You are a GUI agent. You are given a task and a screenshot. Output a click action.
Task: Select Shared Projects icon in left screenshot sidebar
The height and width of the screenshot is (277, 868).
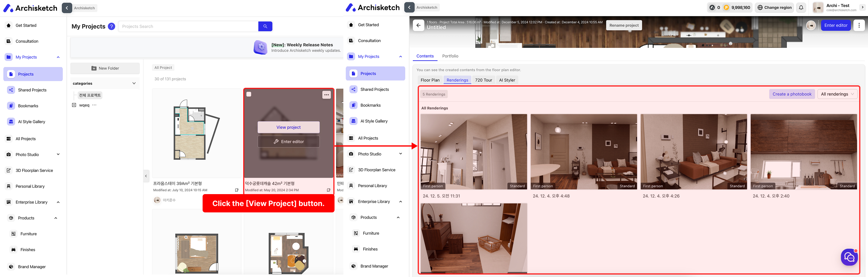(x=11, y=90)
